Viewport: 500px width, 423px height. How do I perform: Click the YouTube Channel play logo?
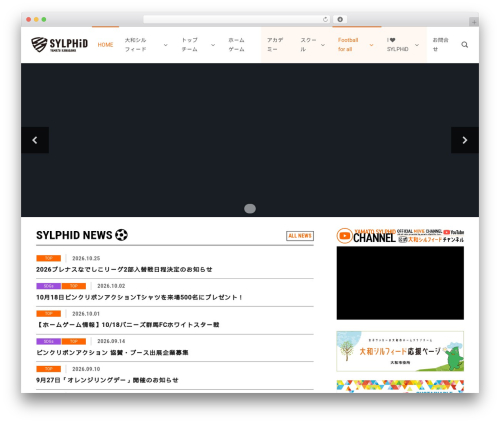345,236
